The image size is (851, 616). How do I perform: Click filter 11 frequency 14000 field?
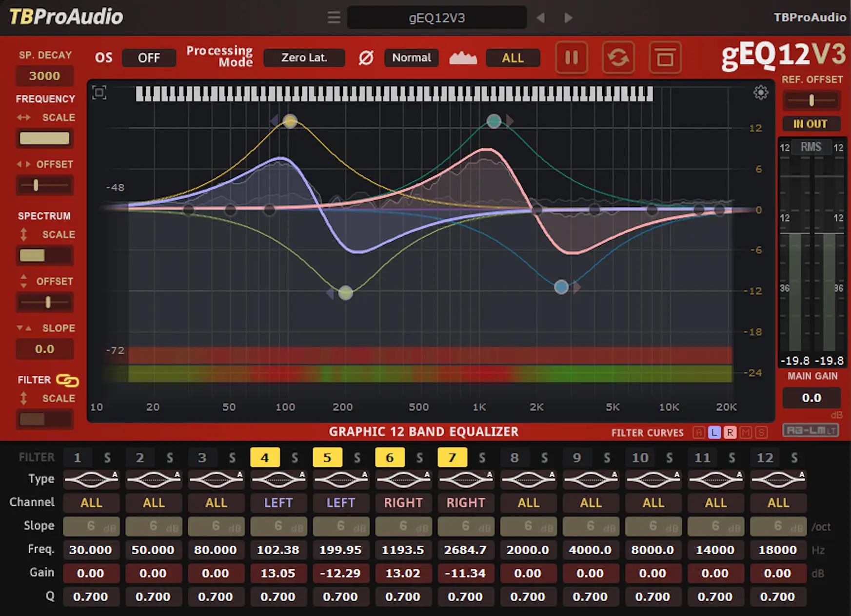tap(715, 550)
